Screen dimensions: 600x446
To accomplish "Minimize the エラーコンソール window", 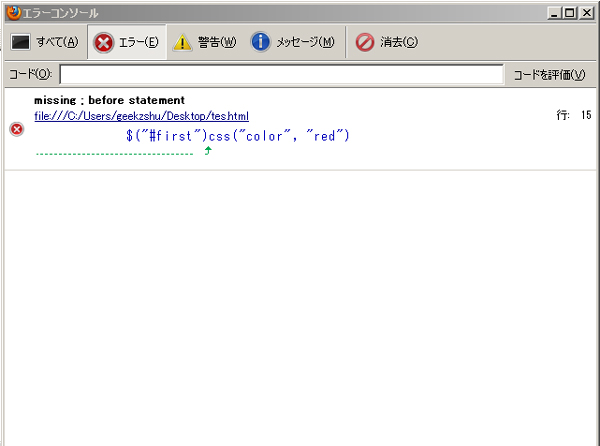I will pos(554,13).
